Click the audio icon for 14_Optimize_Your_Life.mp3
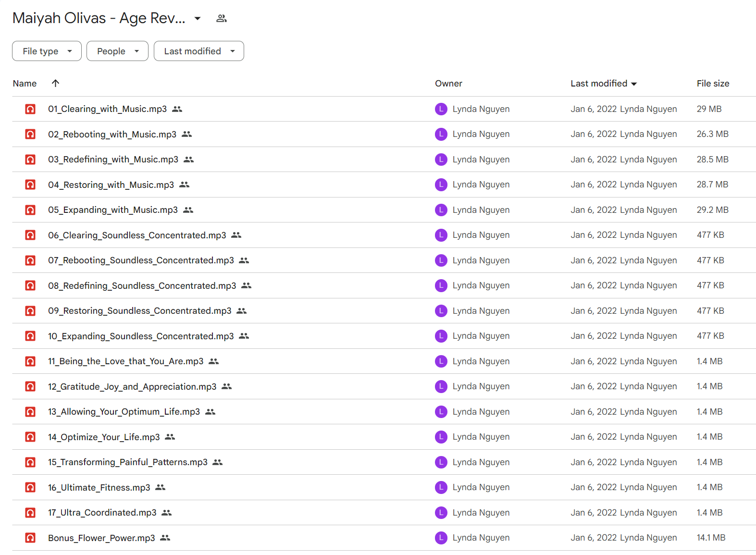 (x=30, y=437)
